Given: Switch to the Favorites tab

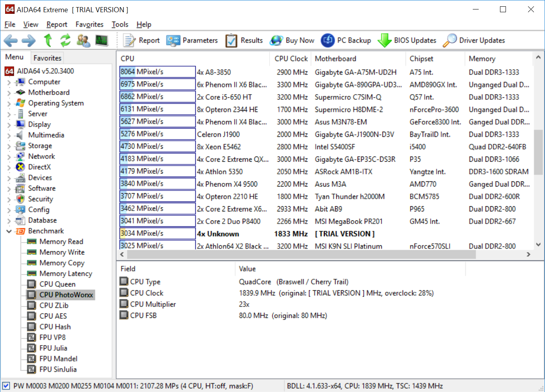Looking at the screenshot, I should click(47, 58).
